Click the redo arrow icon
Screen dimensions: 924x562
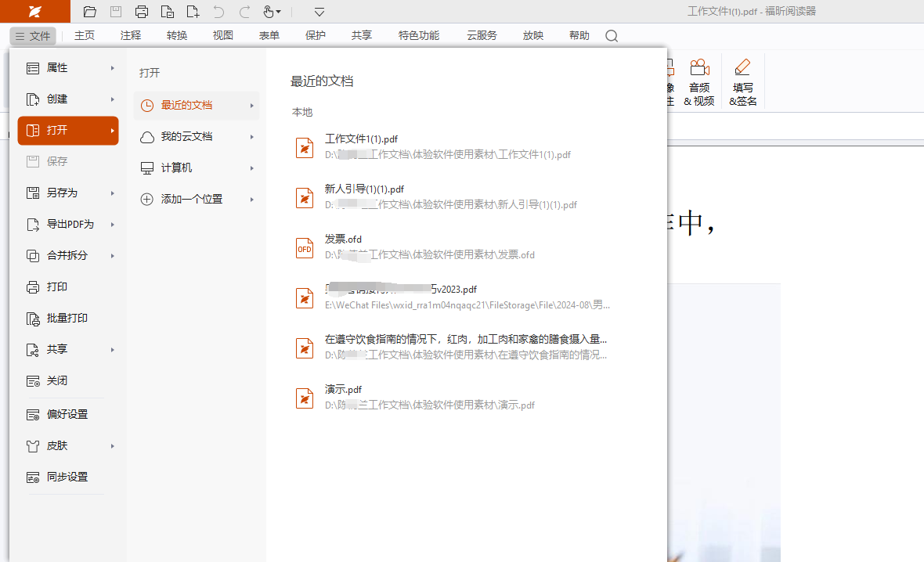coord(244,12)
